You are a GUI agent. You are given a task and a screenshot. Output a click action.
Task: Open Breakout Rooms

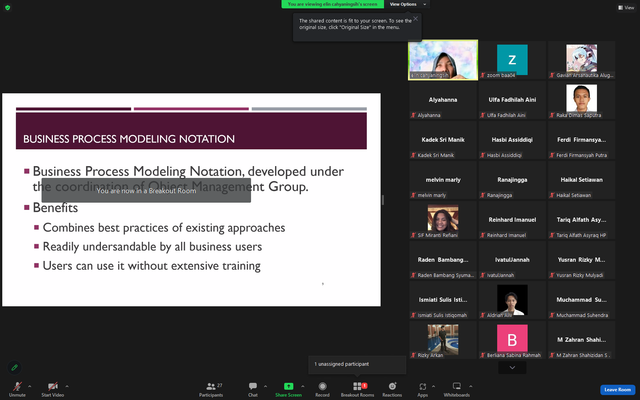click(x=358, y=389)
